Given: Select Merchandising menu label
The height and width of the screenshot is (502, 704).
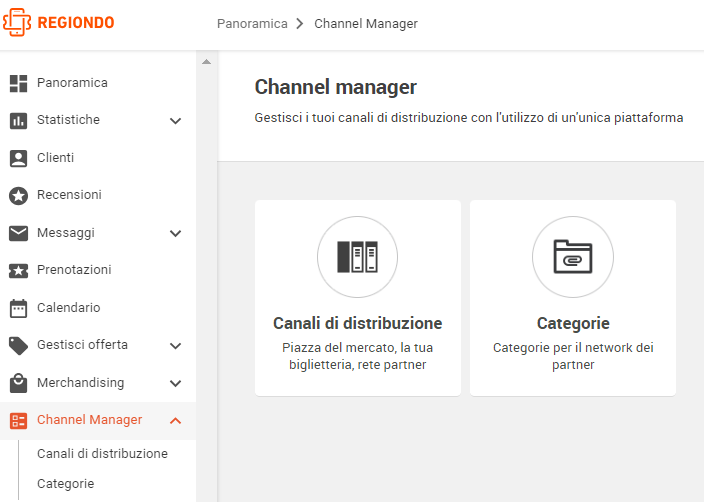Looking at the screenshot, I should coord(80,383).
